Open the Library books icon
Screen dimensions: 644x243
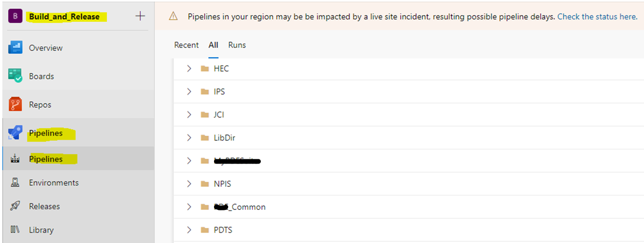(15, 230)
